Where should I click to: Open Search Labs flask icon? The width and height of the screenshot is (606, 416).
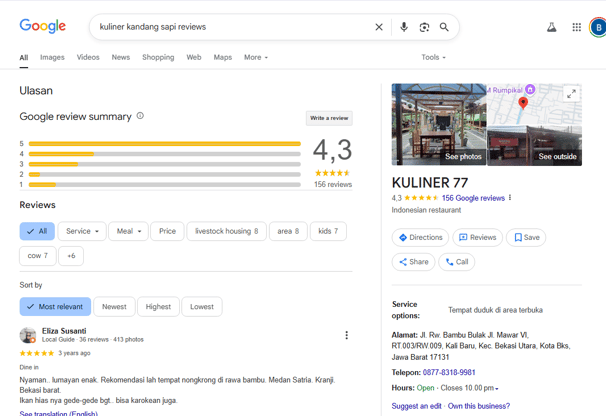tap(552, 27)
